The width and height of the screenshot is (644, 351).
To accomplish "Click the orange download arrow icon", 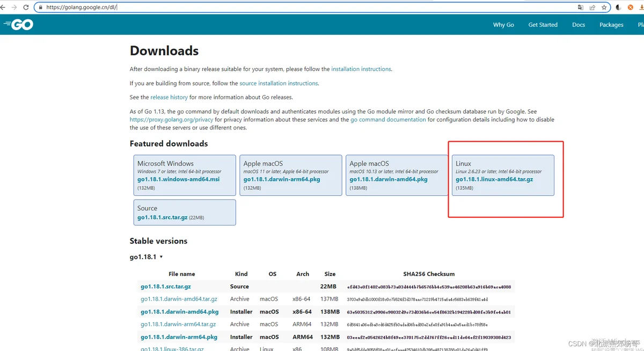I will click(x=641, y=8).
